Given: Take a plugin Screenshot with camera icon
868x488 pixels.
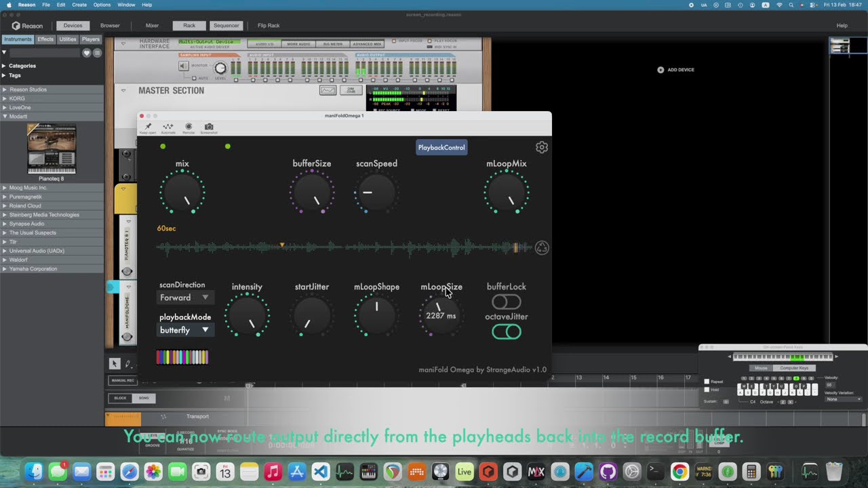Looking at the screenshot, I should (x=209, y=127).
